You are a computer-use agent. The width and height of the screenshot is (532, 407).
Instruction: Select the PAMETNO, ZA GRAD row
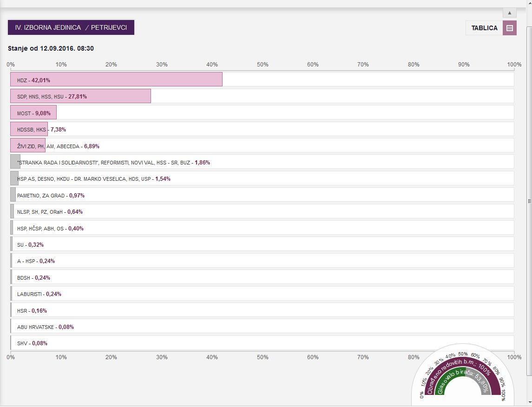click(x=51, y=196)
